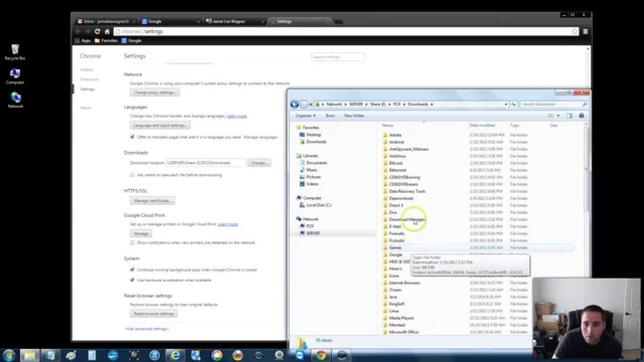Click New folder in Explorer toolbar
Viewport: 644px width, 362px height.
pyautogui.click(x=354, y=116)
